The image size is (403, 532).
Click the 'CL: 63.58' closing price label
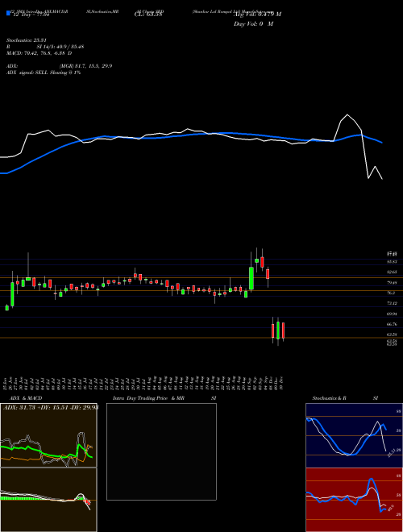(149, 14)
